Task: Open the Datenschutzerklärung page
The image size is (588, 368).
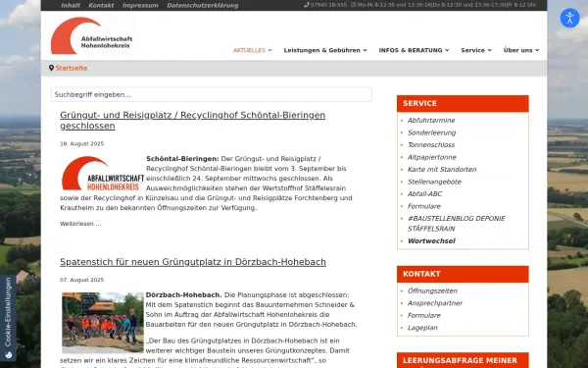Action: (203, 5)
